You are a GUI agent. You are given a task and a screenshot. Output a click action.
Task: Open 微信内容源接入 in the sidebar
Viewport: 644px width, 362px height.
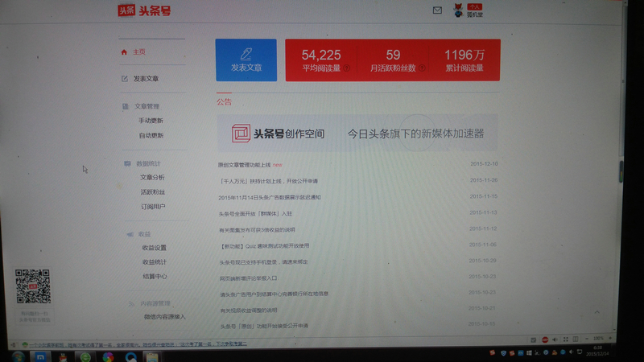165,317
